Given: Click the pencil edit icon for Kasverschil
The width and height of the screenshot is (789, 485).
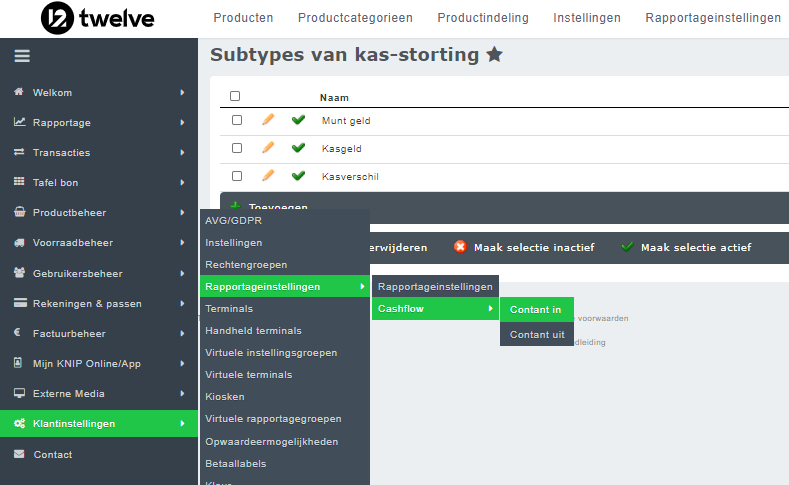Looking at the screenshot, I should [x=268, y=176].
